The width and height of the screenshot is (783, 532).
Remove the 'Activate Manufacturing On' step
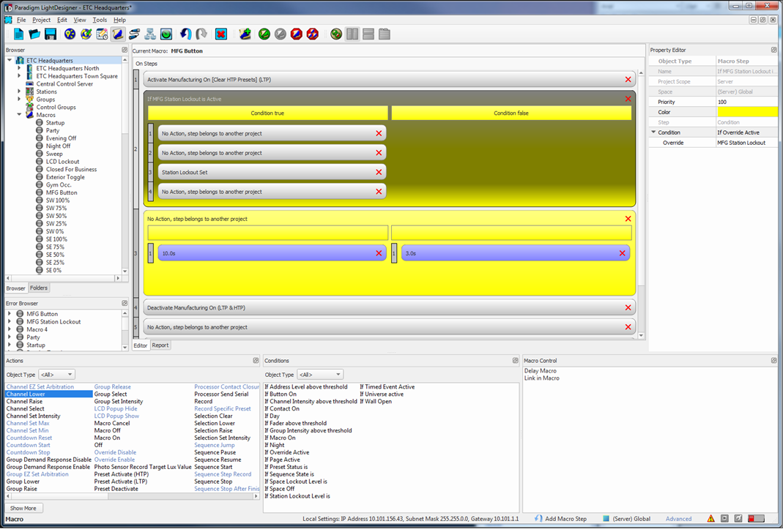[628, 79]
